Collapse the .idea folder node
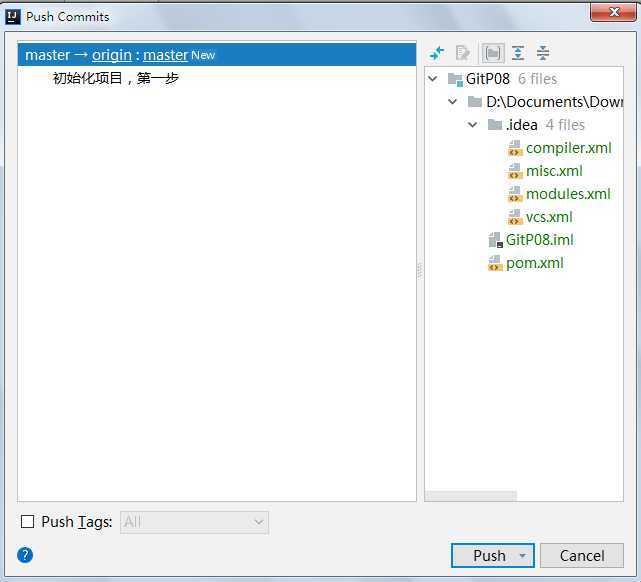This screenshot has height=582, width=641. coord(473,124)
